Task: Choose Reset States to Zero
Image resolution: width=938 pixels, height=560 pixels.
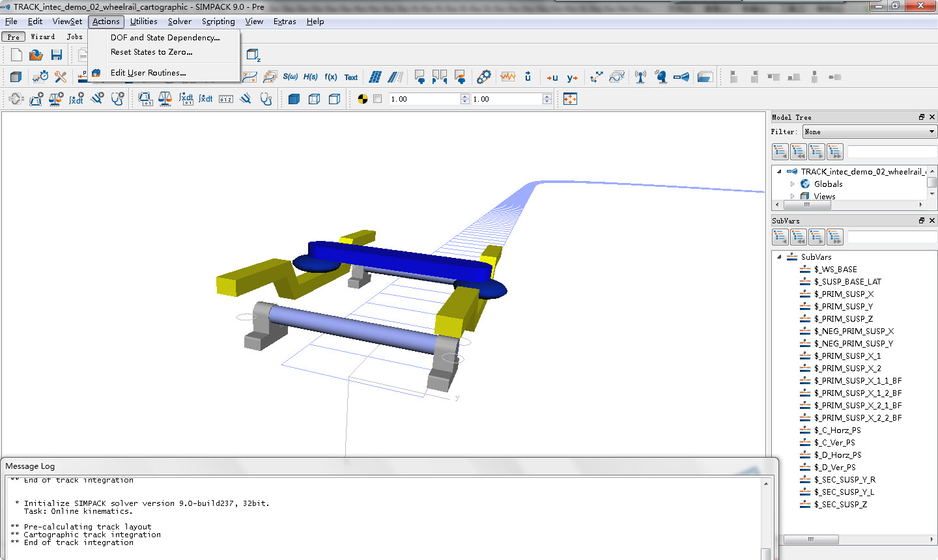Action: pos(151,52)
